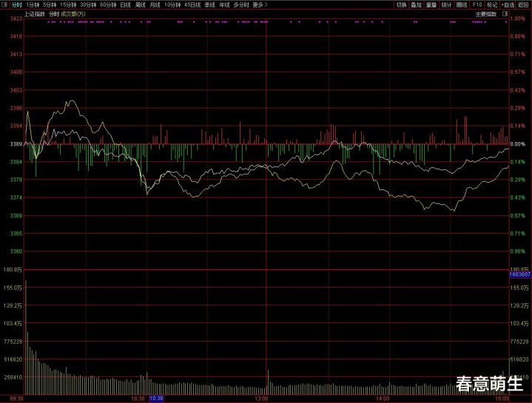Image resolution: width=532 pixels, height=403 pixels.
Task: Switch to the 1分钟 period tab
Action: click(33, 4)
